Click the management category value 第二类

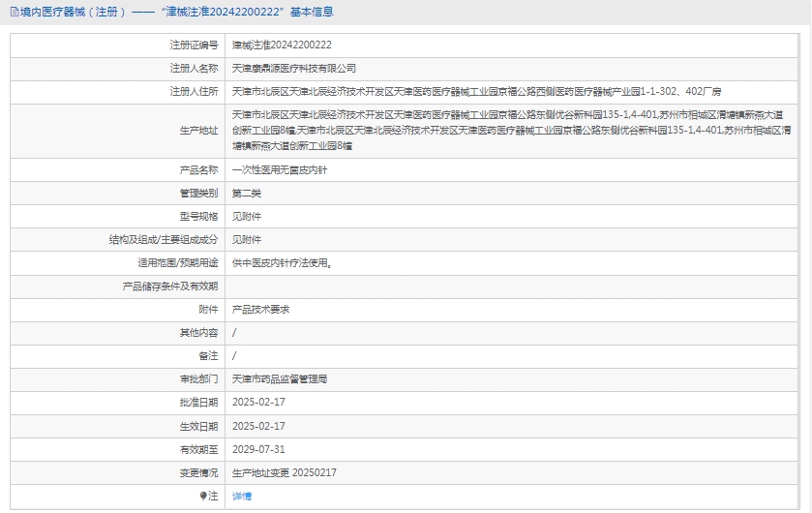coord(246,193)
